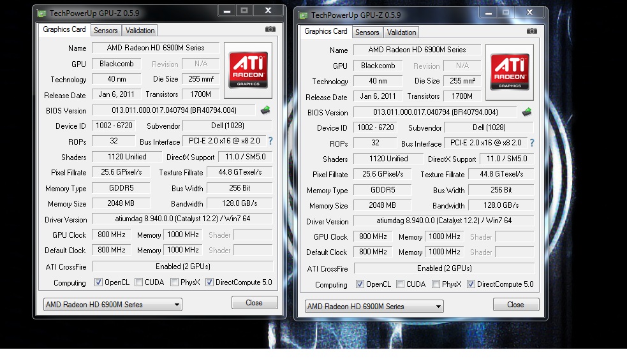Click the Close button in right window
Viewport: 627px width, 364px height.
tap(516, 305)
